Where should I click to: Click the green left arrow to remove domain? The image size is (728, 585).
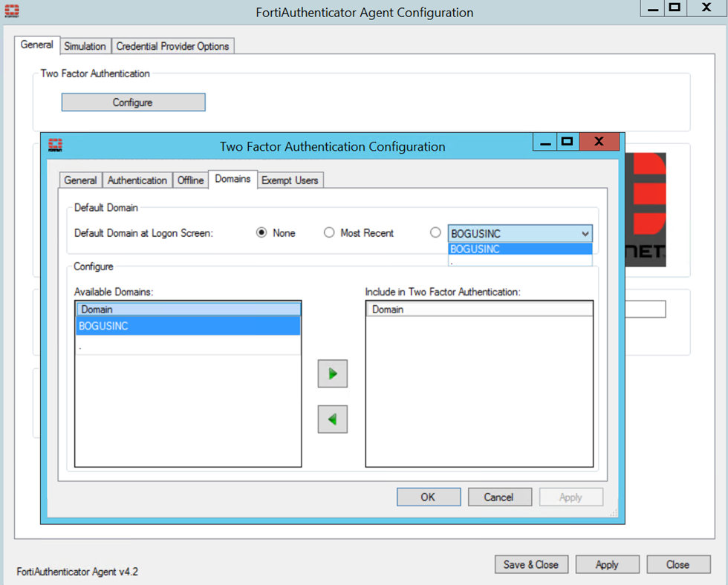tap(333, 419)
